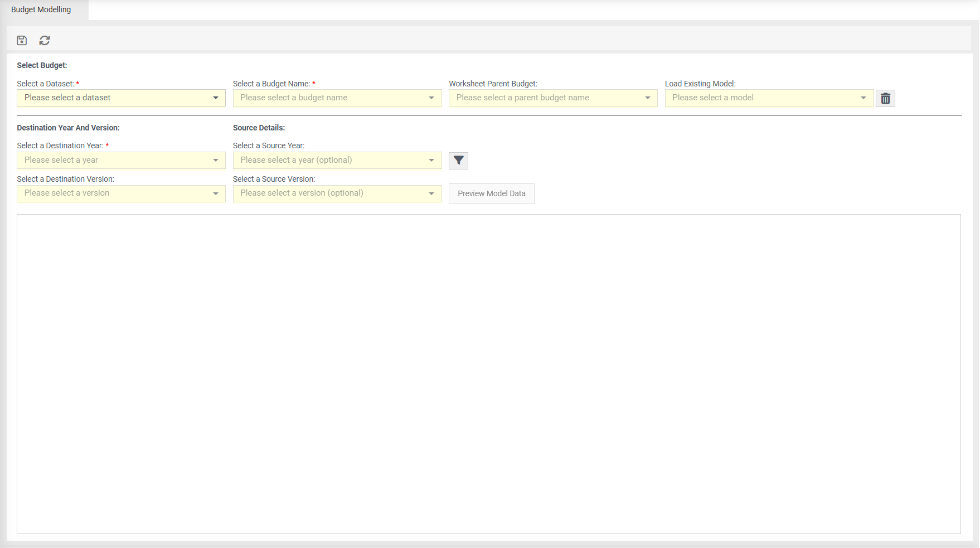Viewport: 980px width, 548px height.
Task: Select the Budget Modelling tab
Action: 41,9
